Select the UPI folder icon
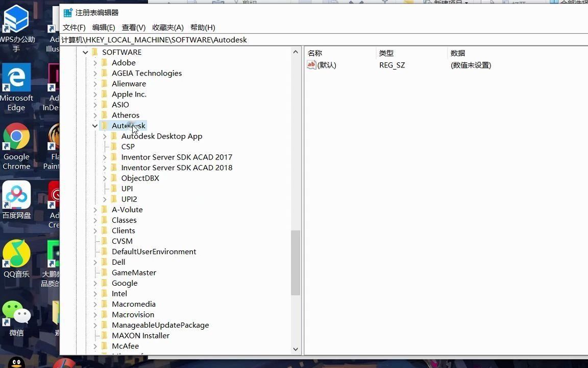Screen dimensions: 588x368 click(114, 189)
